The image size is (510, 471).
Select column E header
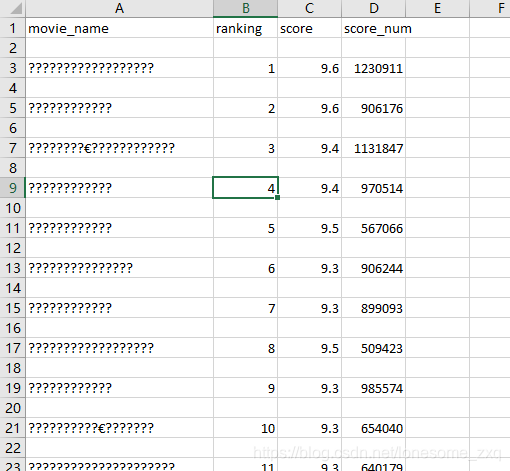tap(437, 8)
